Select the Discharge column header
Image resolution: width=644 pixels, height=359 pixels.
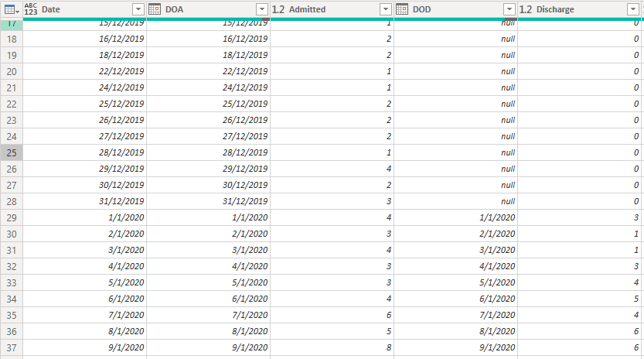(x=579, y=9)
